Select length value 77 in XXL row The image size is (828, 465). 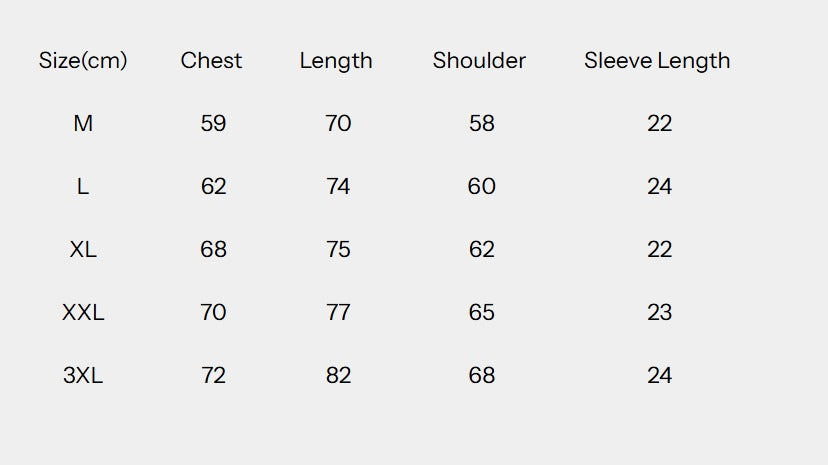[x=338, y=312]
